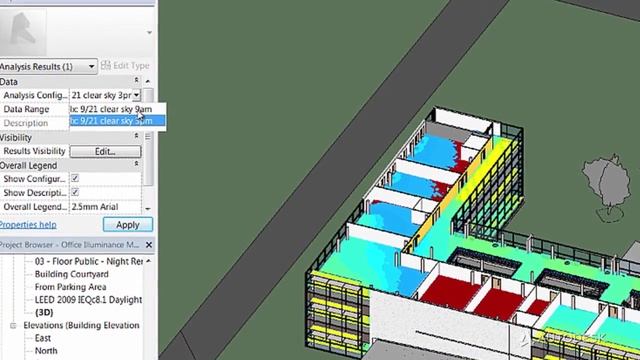Image resolution: width=640 pixels, height=360 pixels.
Task: Open the Analysis Configuration dropdown arrow
Action: coord(136,95)
